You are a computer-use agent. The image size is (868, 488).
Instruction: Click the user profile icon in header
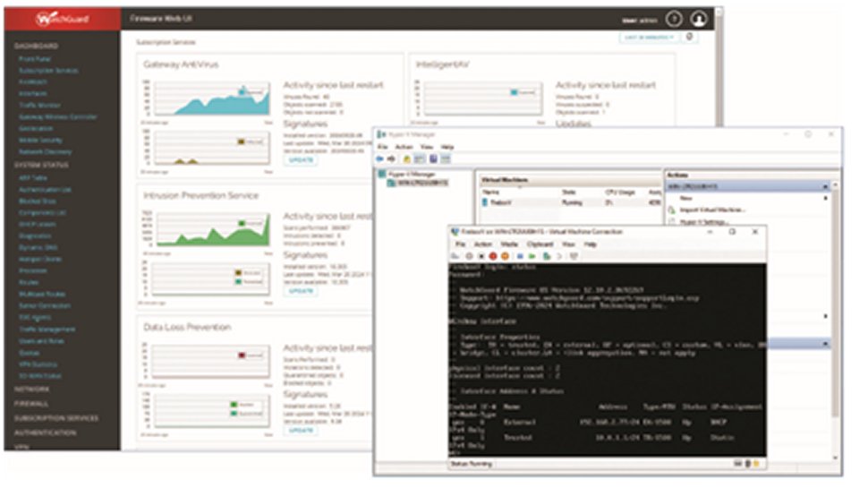pyautogui.click(x=699, y=20)
